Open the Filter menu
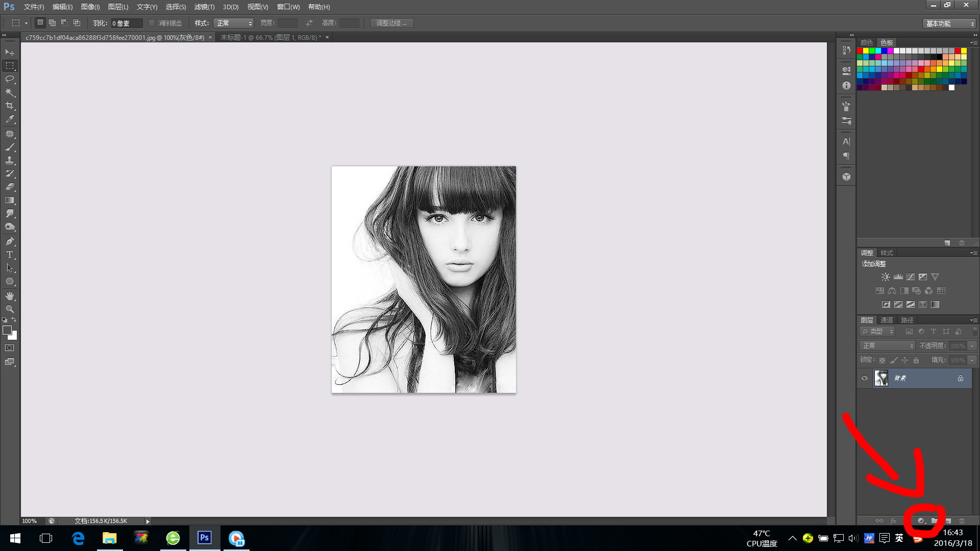Viewport: 980px width, 551px height. click(x=204, y=7)
